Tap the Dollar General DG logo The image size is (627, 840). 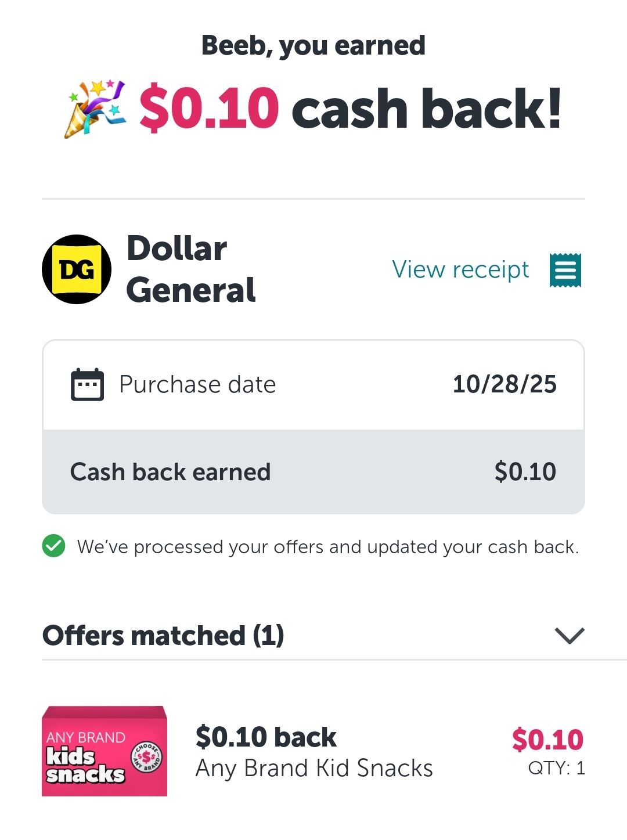click(77, 269)
